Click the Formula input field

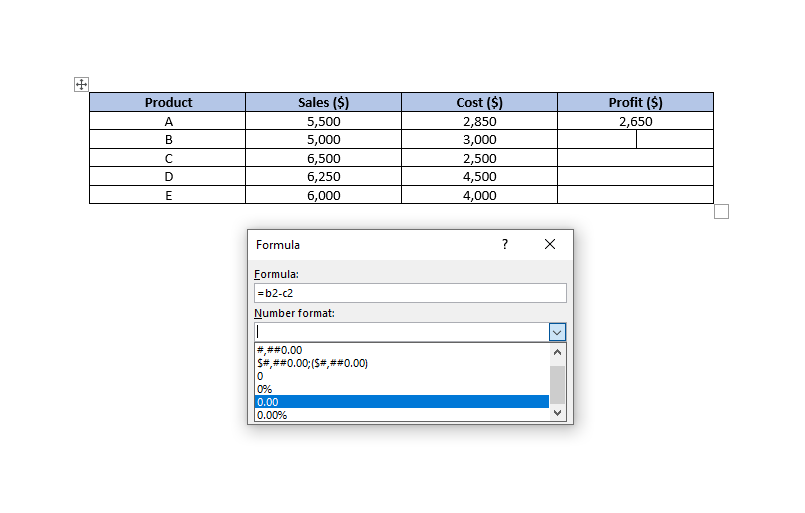point(410,293)
